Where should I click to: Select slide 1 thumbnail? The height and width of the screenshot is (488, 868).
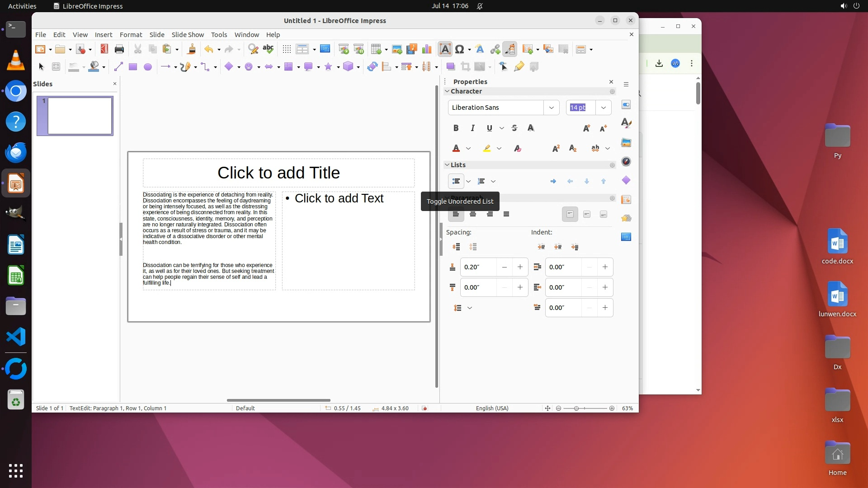80,116
